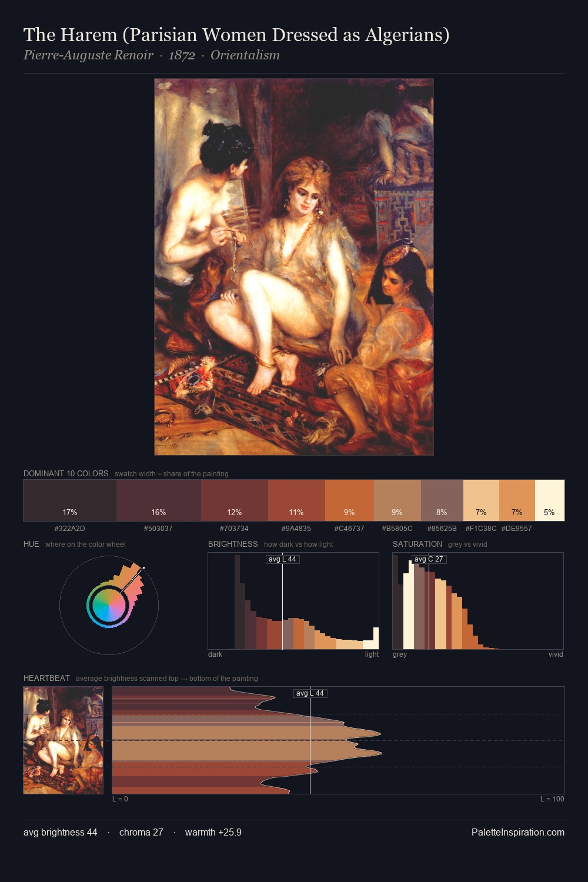Select the #F1C38C light peach swatch
Viewport: 588px width, 882px height.
coord(481,500)
